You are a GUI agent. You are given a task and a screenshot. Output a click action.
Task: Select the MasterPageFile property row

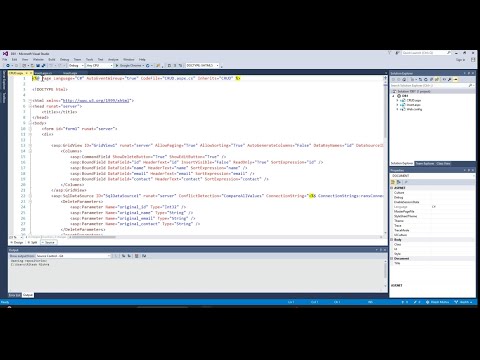coord(433,211)
